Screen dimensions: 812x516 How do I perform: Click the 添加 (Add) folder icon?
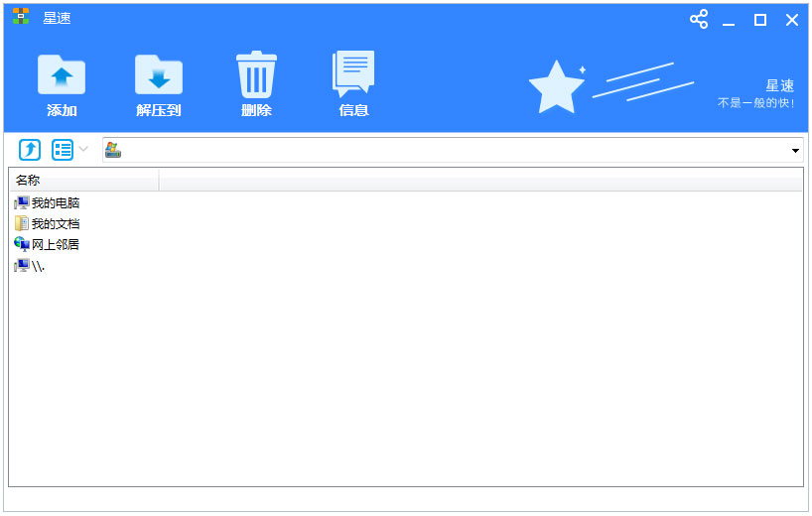(x=62, y=76)
